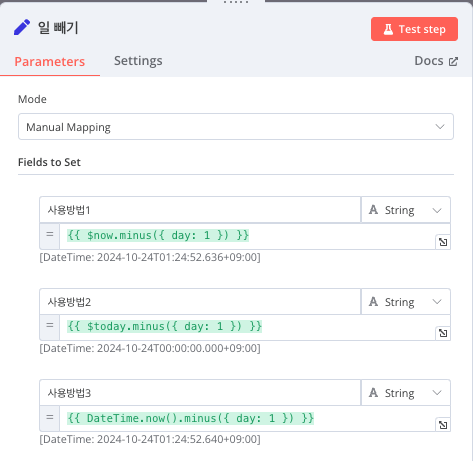The image size is (473, 461).
Task: Click the expression toggle beside DateTime.now()
Action: pyautogui.click(x=50, y=419)
